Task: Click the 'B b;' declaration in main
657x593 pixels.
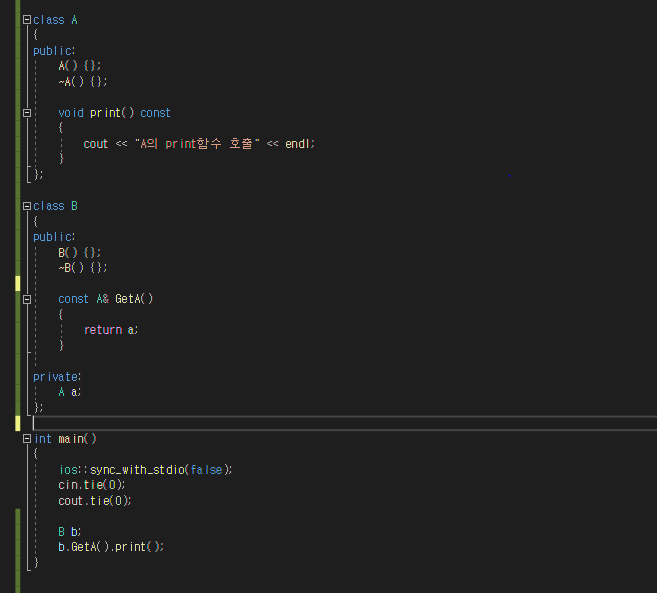Action: click(70, 532)
